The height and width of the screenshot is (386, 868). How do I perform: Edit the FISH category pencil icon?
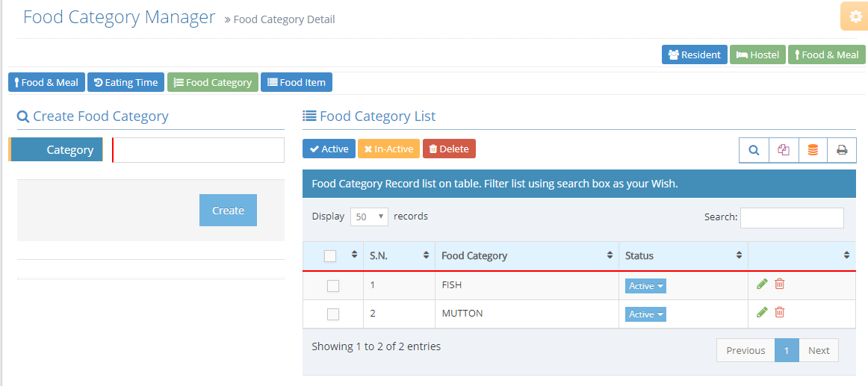click(762, 284)
